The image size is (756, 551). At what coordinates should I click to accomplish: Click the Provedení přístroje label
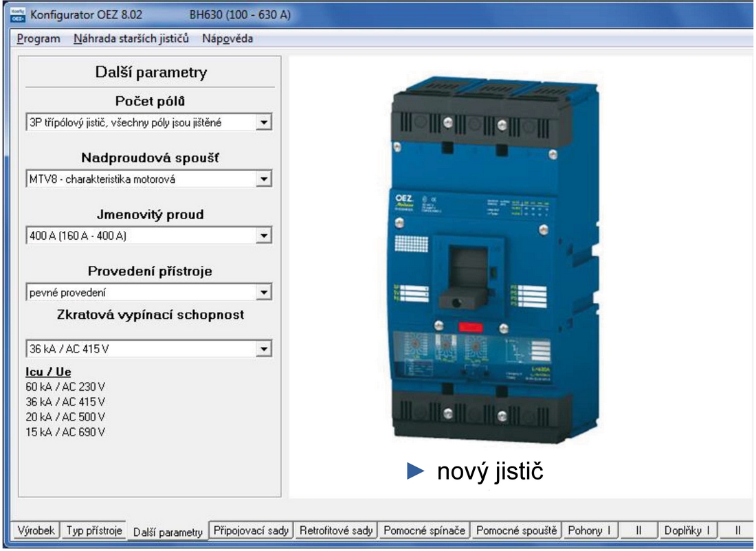(150, 271)
